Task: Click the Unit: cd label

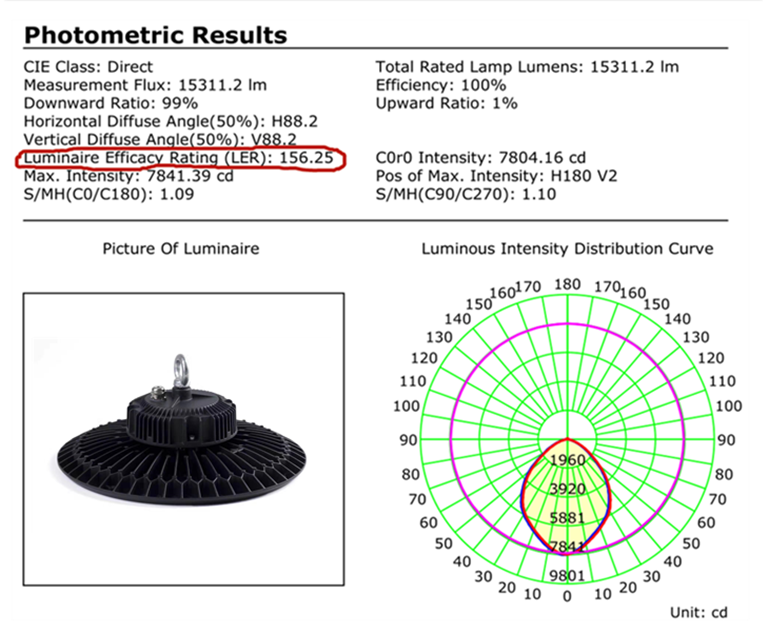Action: pos(698,613)
